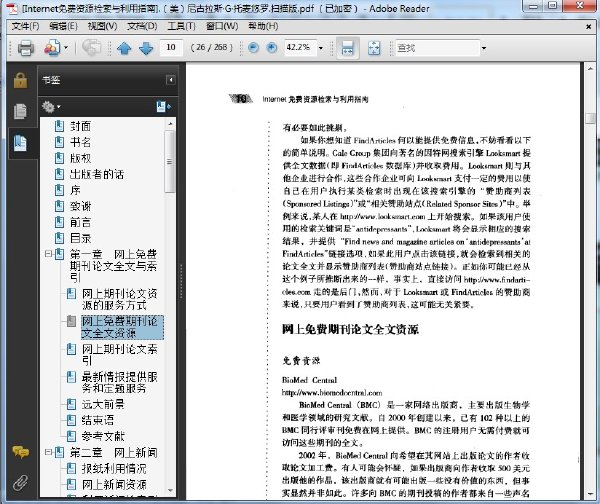Viewport: 600px width, 504px height.
Task: Click the page number input field
Action: tap(171, 47)
